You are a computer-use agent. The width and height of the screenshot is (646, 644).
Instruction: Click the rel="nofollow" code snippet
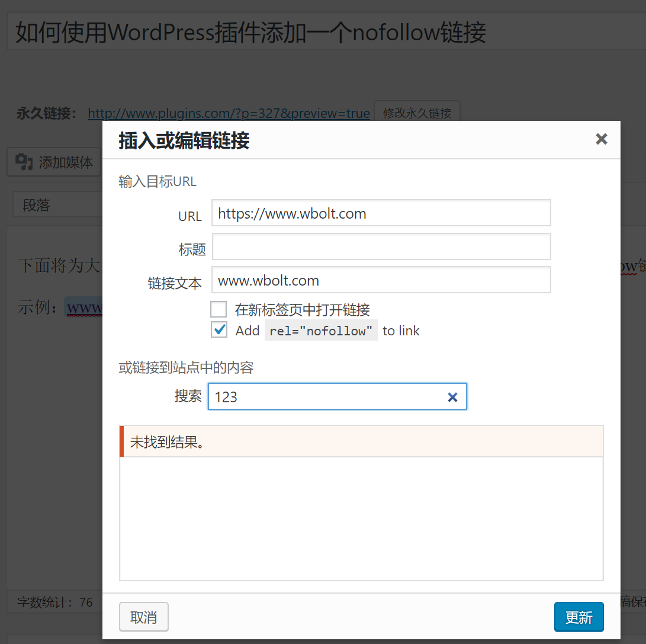pos(321,331)
